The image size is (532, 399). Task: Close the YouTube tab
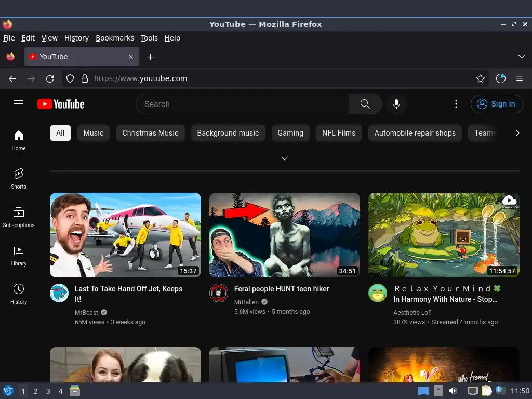(130, 57)
